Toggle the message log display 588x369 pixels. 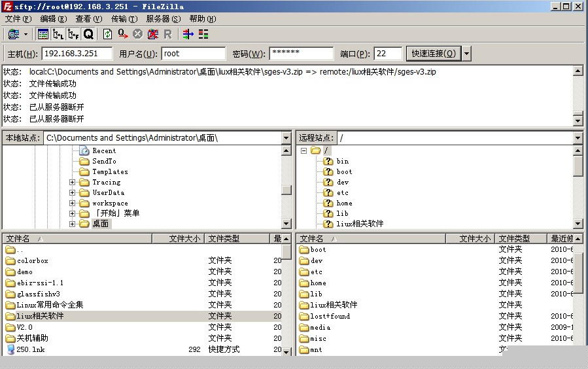[x=43, y=35]
